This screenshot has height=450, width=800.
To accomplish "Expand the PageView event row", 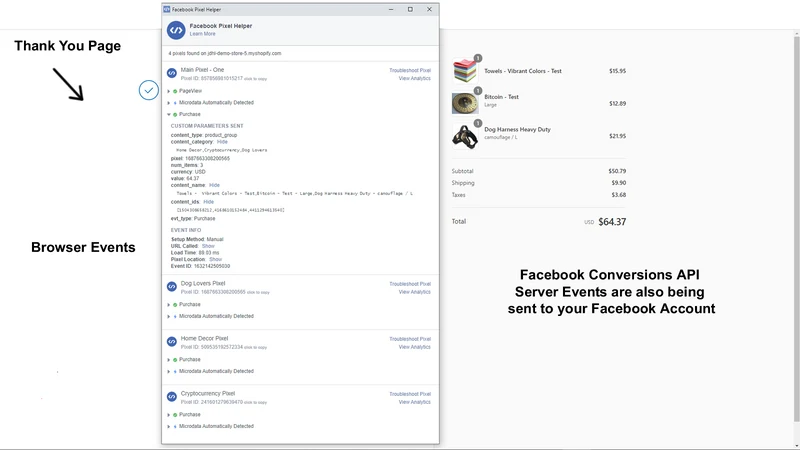I will [x=169, y=91].
